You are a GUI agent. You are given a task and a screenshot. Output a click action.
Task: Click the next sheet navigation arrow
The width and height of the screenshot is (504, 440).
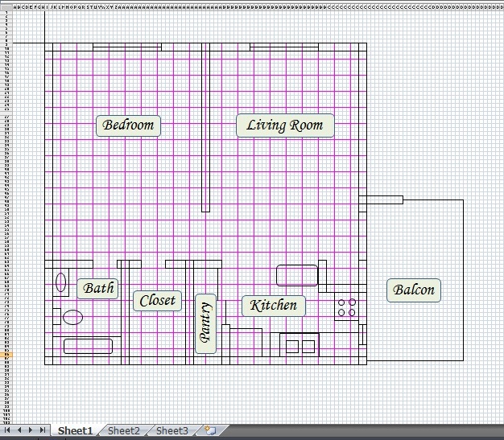click(x=31, y=430)
